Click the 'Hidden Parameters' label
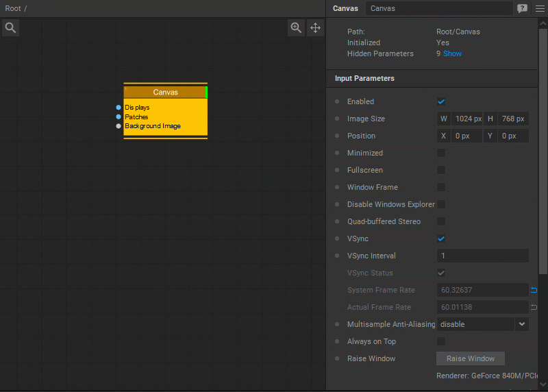This screenshot has width=548, height=392. 380,53
